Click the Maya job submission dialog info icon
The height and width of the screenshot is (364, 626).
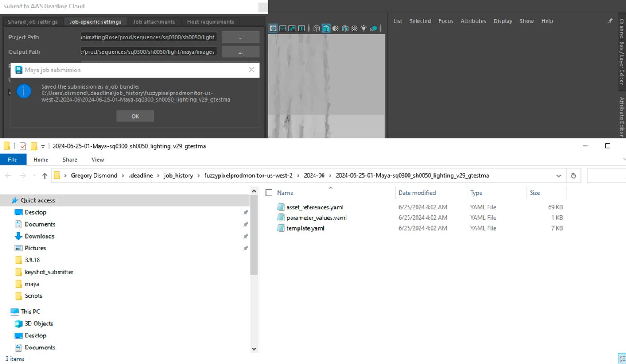point(24,91)
